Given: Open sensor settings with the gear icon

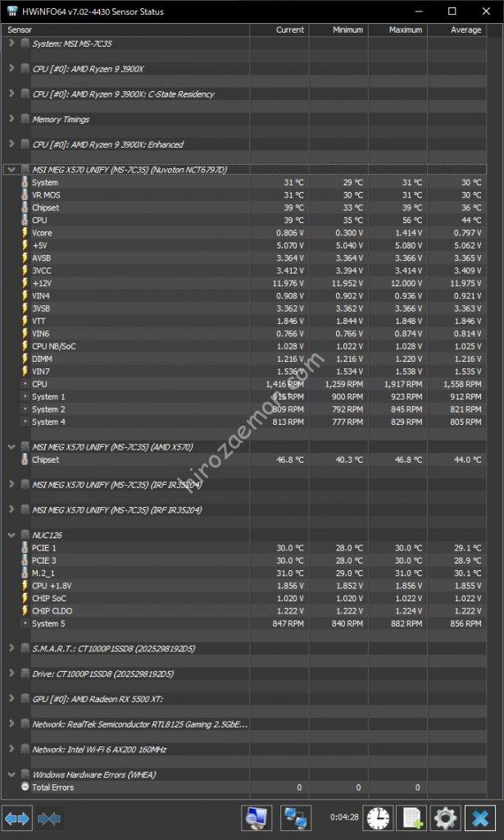Looking at the screenshot, I should [445, 819].
